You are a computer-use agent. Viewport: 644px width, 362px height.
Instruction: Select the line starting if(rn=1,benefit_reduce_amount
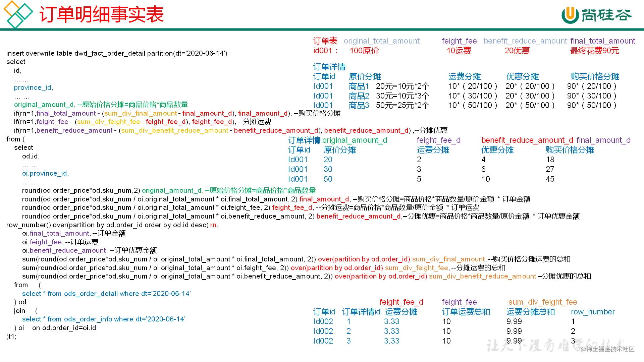point(231,130)
